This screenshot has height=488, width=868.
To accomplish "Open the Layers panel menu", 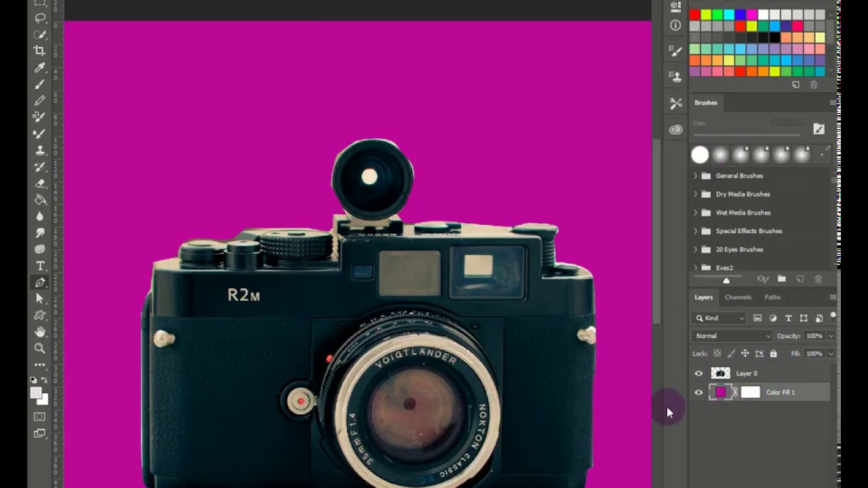I will point(833,298).
